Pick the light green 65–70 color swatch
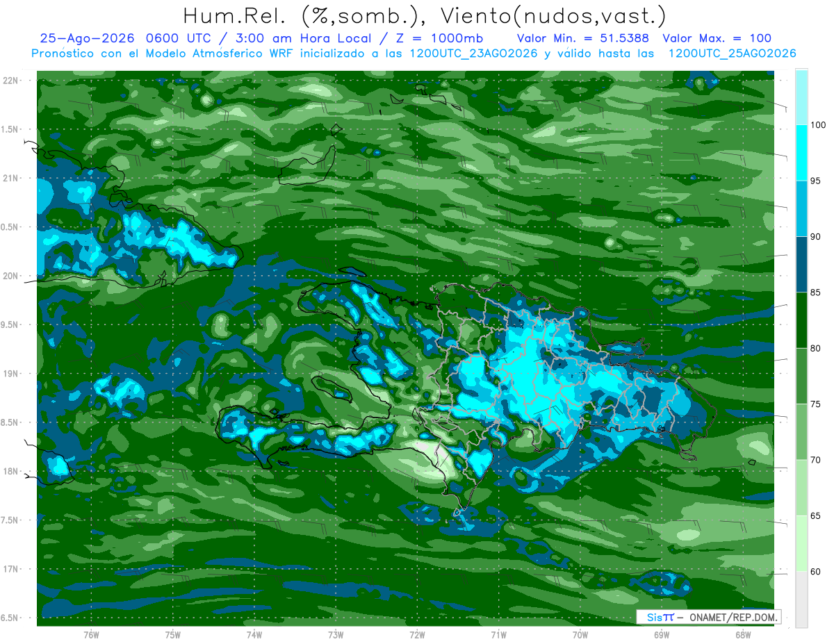The height and width of the screenshot is (644, 834). point(801,488)
